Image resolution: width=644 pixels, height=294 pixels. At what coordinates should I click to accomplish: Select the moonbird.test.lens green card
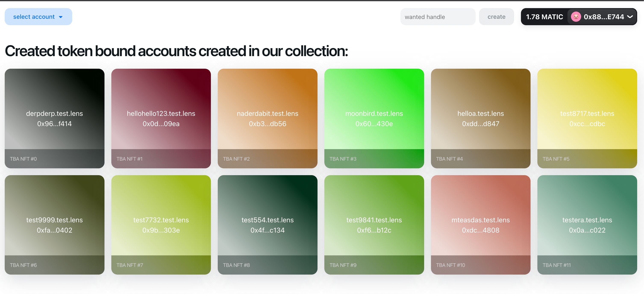[x=374, y=118]
